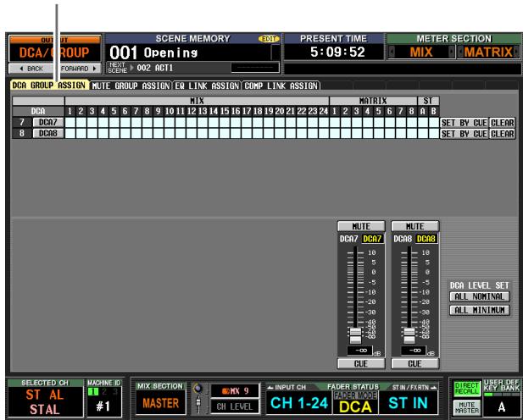
Task: Assign MIX 12 to DCA7
Action: (192, 123)
